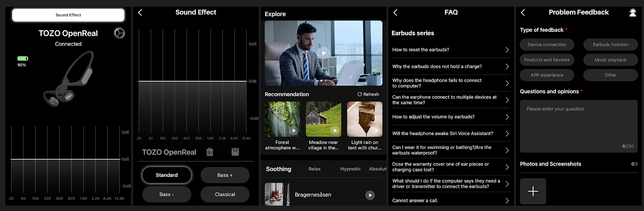Play the Forest atmosphere sound
The height and width of the screenshot is (211, 644).
point(294,131)
